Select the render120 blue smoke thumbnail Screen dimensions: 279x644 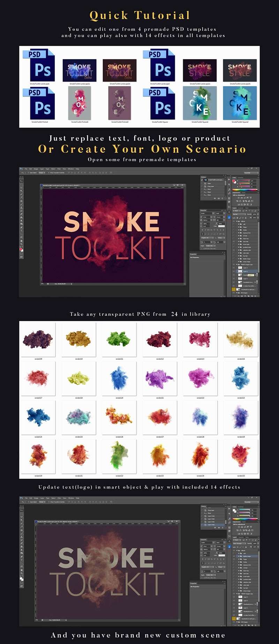[x=119, y=379]
